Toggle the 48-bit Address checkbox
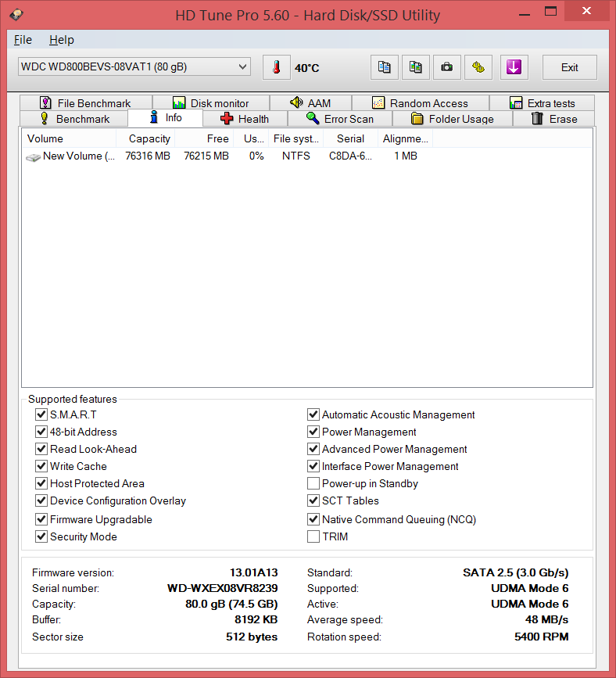 click(x=41, y=432)
